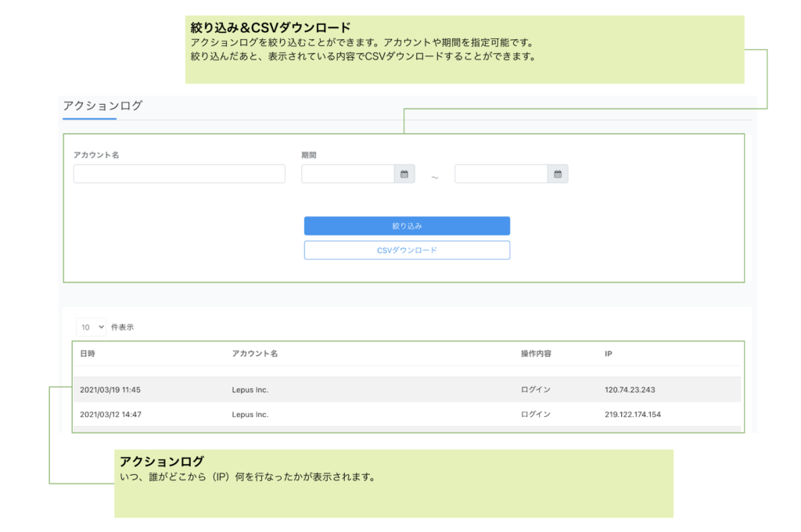Select the log entry dated 2021/03/19 11:45
801x532 pixels.
[x=110, y=390]
